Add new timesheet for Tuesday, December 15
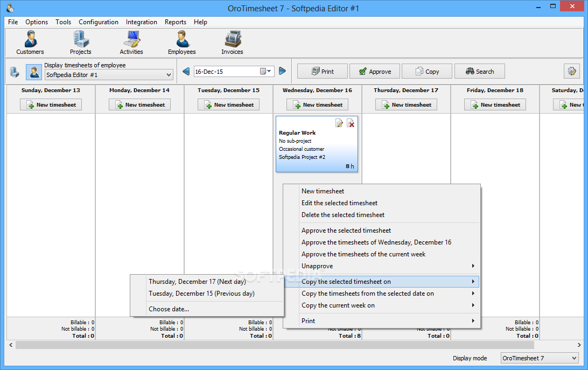This screenshot has height=370, width=588. pyautogui.click(x=228, y=104)
